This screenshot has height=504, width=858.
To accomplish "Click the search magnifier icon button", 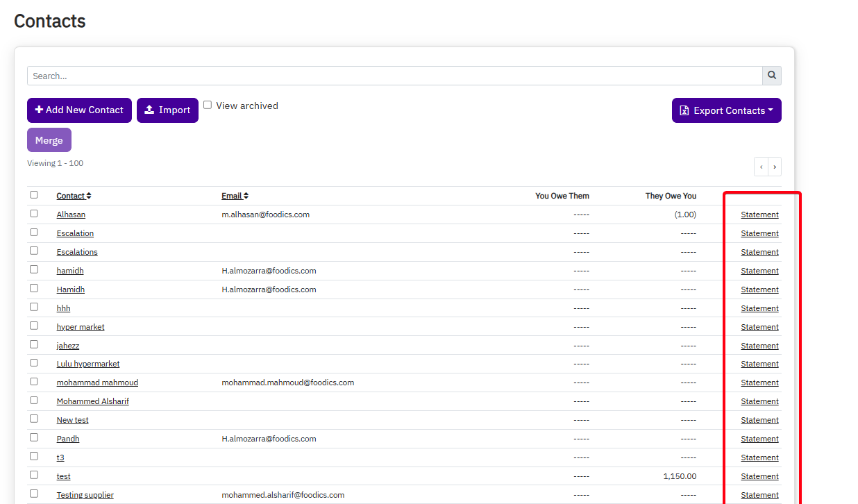I will pos(772,76).
